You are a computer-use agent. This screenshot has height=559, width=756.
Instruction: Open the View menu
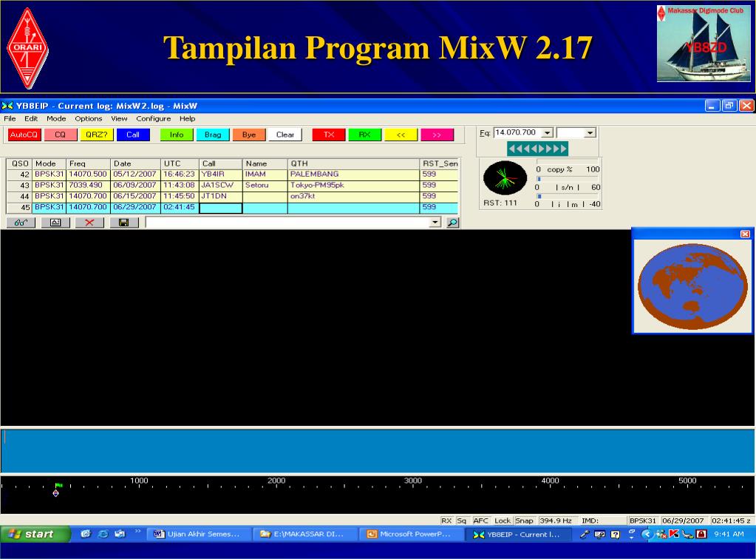coord(119,118)
